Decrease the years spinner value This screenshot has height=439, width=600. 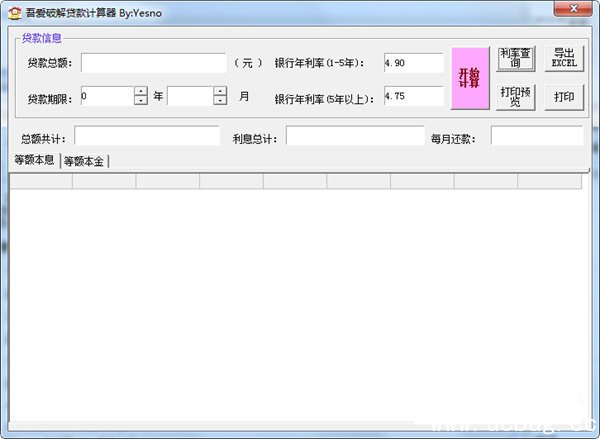pyautogui.click(x=140, y=102)
